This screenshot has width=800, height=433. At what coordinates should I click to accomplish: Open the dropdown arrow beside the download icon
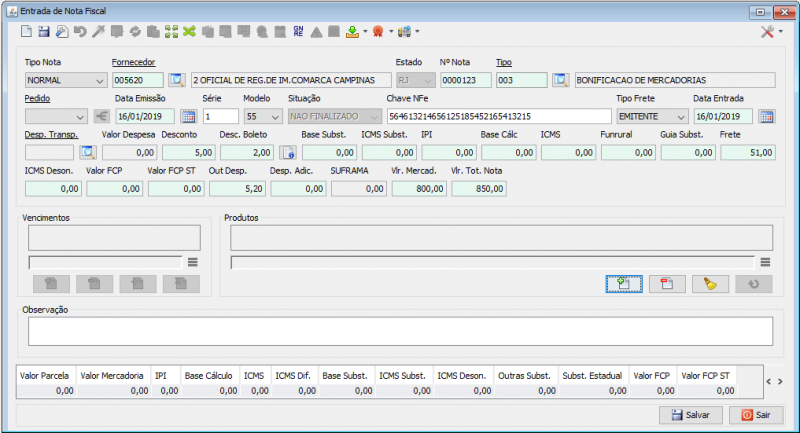(365, 32)
